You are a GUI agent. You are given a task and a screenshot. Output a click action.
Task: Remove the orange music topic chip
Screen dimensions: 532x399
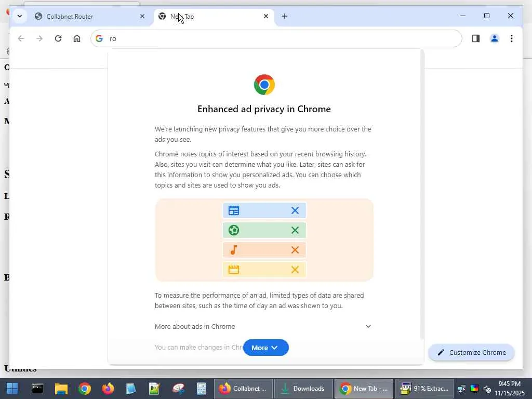(x=295, y=250)
